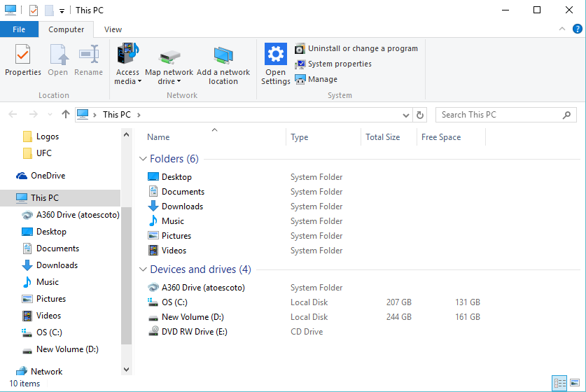Click the Desktop icon in navigation pane
The width and height of the screenshot is (586, 392).
tap(27, 232)
